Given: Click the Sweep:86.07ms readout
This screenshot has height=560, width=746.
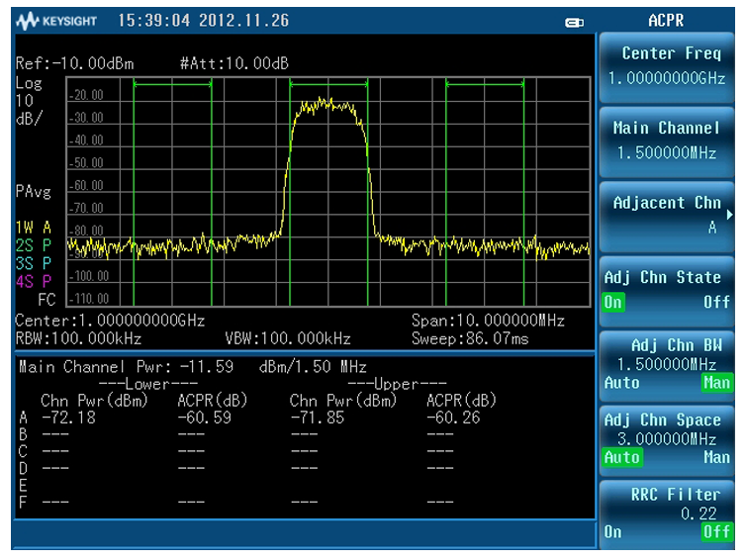Looking at the screenshot, I should coord(470,338).
